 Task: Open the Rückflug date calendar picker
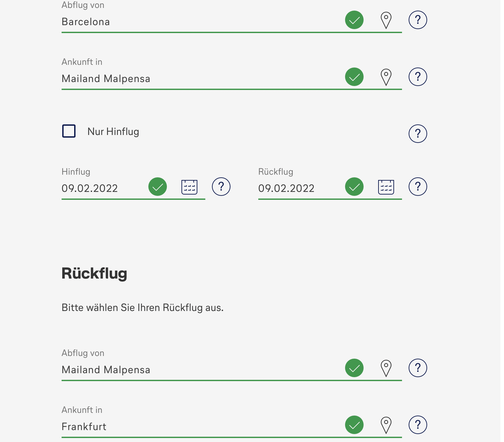point(386,187)
